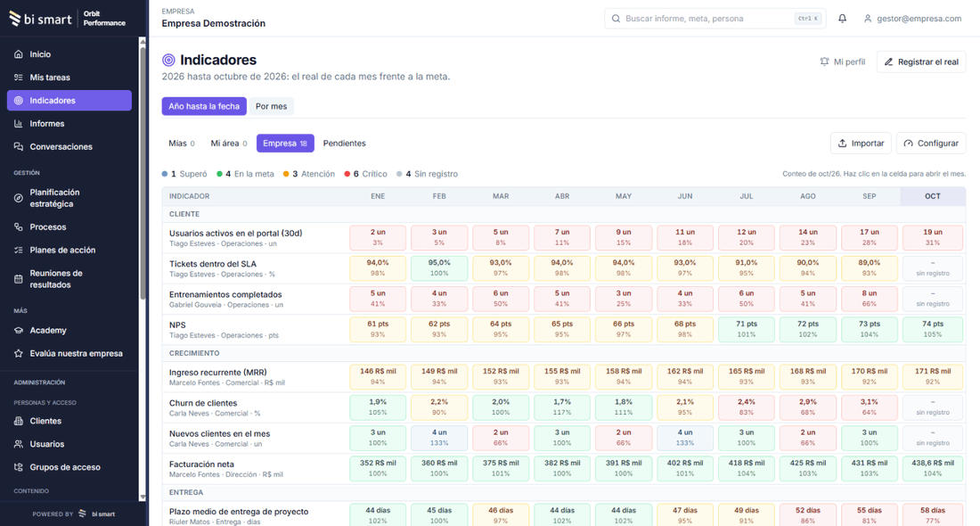The width and height of the screenshot is (980, 526).
Task: Open the notifications bell icon
Action: [x=843, y=19]
